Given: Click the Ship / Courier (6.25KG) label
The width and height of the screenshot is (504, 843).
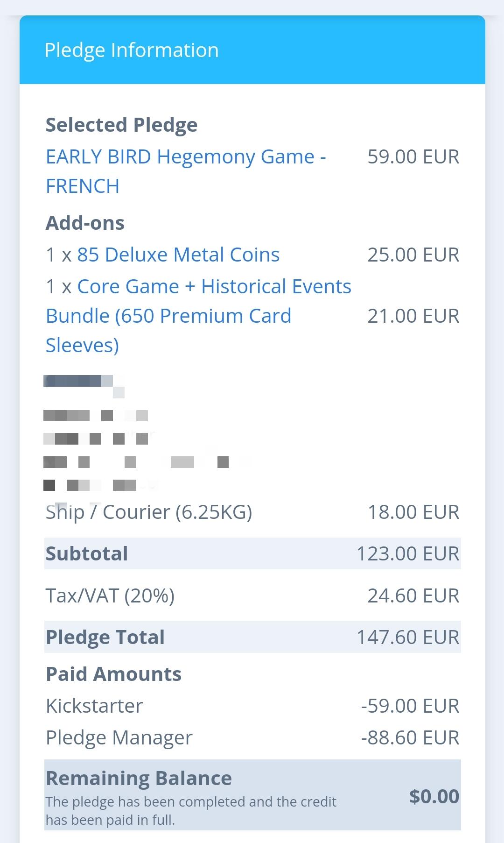Looking at the screenshot, I should 149,512.
